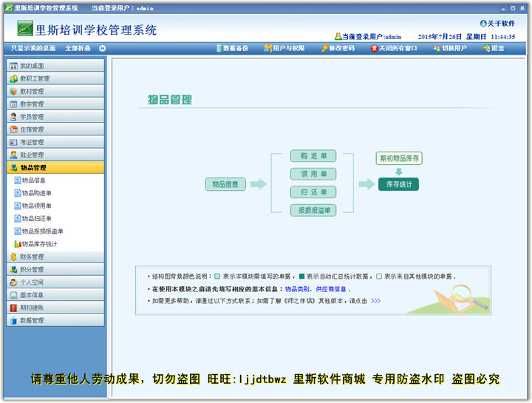Click 购进单 flowchart button
The image size is (532, 403).
click(x=313, y=156)
